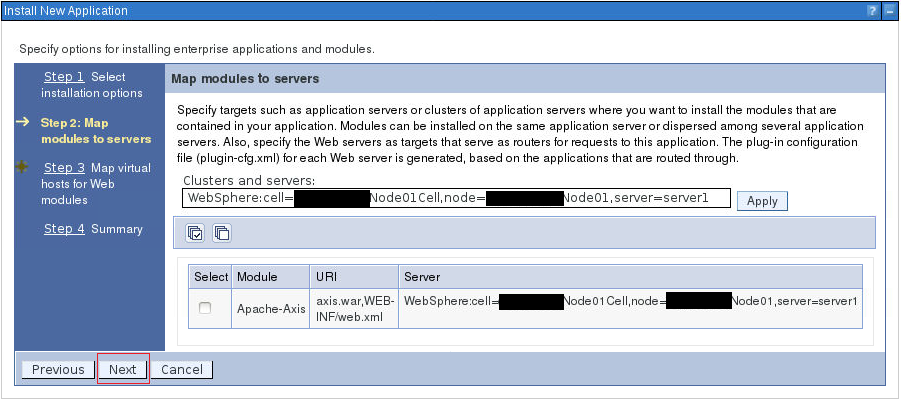Image resolution: width=906 pixels, height=399 pixels.
Task: Click the Clusters and servers label
Action: pyautogui.click(x=249, y=181)
